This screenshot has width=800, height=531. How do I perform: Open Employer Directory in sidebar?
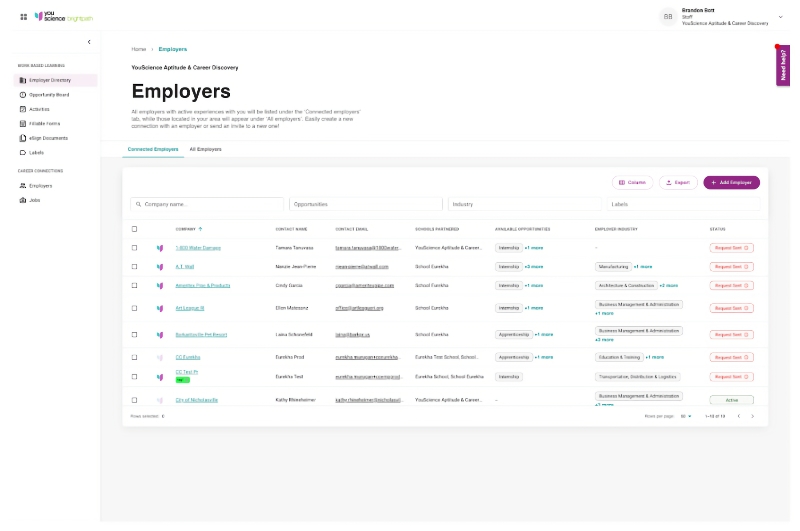(56, 80)
